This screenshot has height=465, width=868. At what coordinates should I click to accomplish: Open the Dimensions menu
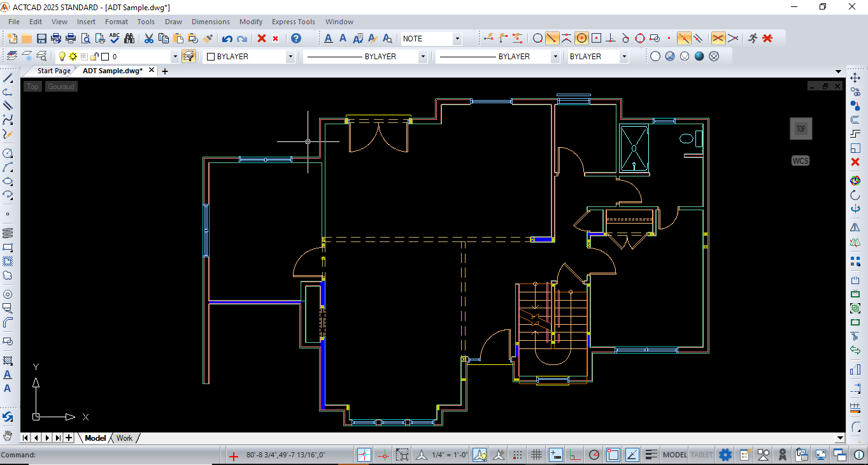point(210,22)
